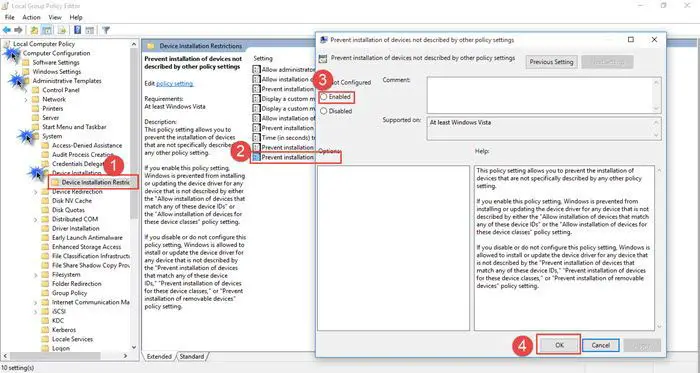
Task: Click the Control Panel folder icon
Action: pos(36,90)
